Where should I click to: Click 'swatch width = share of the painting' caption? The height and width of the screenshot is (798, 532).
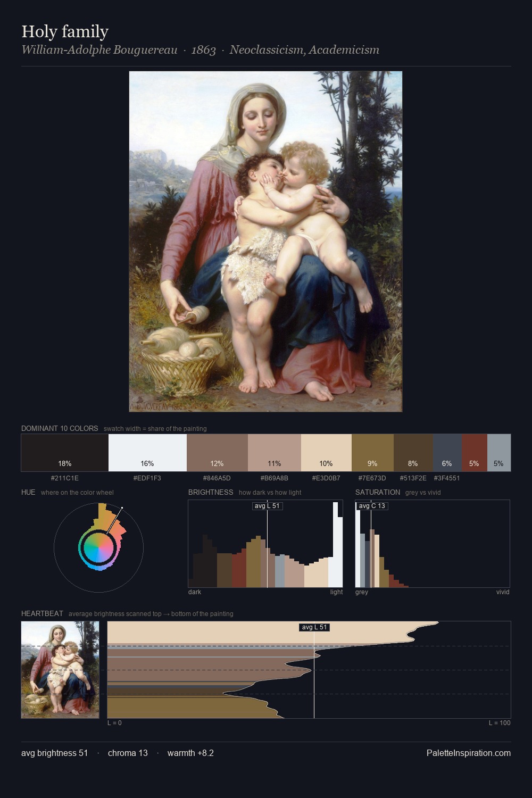tap(155, 429)
